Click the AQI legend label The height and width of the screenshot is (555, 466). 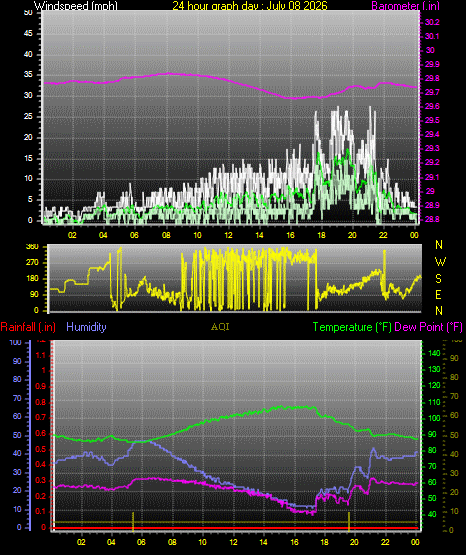220,327
